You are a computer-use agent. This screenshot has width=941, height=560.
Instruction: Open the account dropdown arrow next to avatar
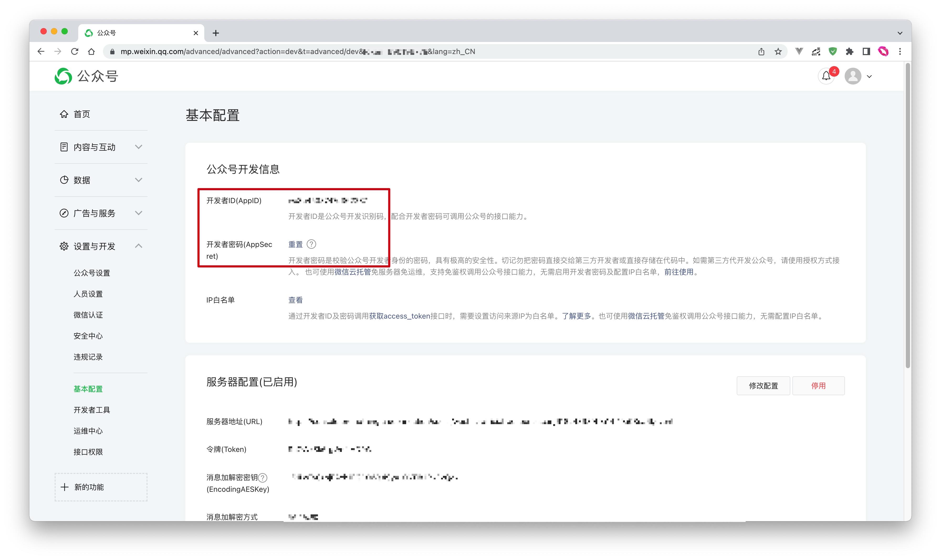pyautogui.click(x=869, y=77)
